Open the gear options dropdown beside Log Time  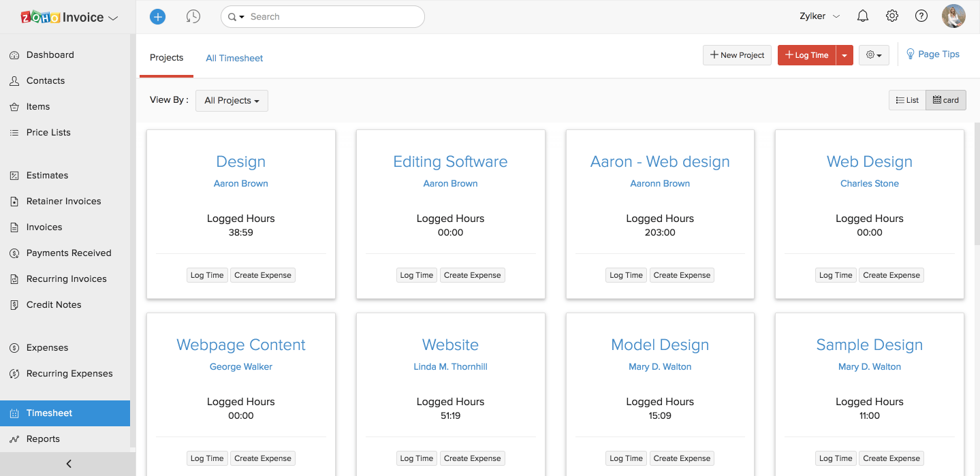(x=874, y=55)
